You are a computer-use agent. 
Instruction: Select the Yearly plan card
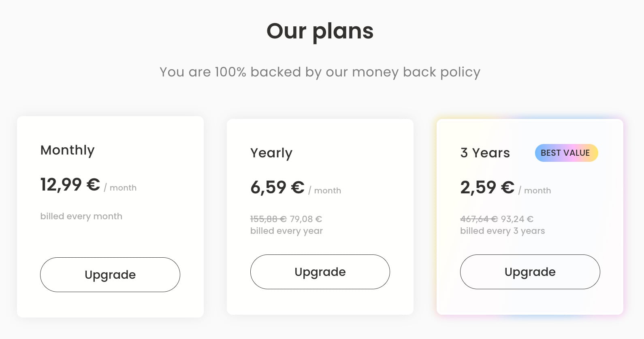[320, 214]
